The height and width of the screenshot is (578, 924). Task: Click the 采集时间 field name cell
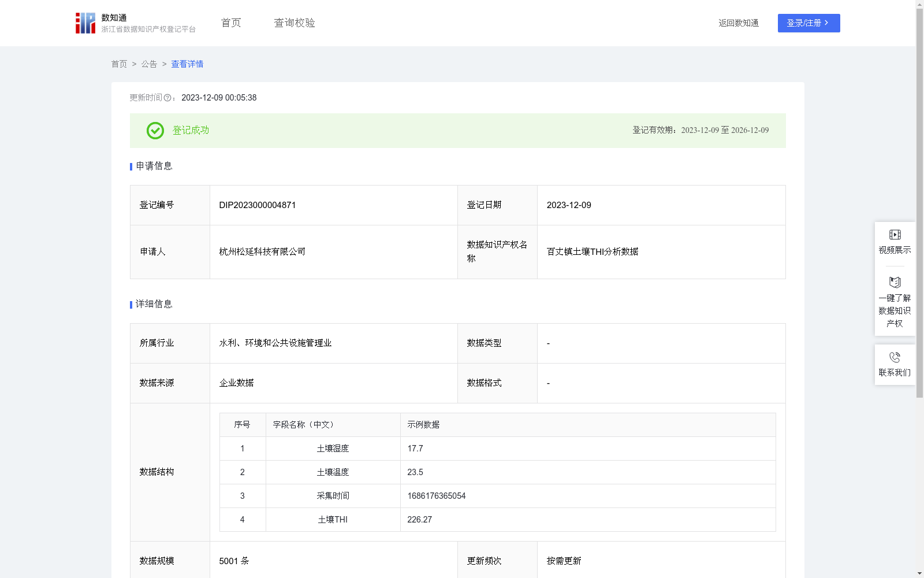point(333,496)
